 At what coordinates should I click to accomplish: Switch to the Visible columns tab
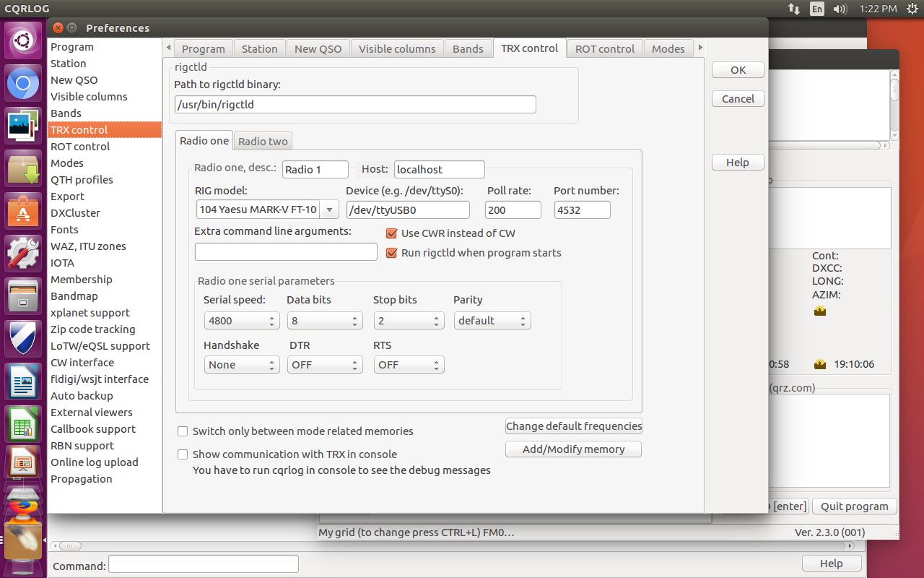pyautogui.click(x=397, y=49)
